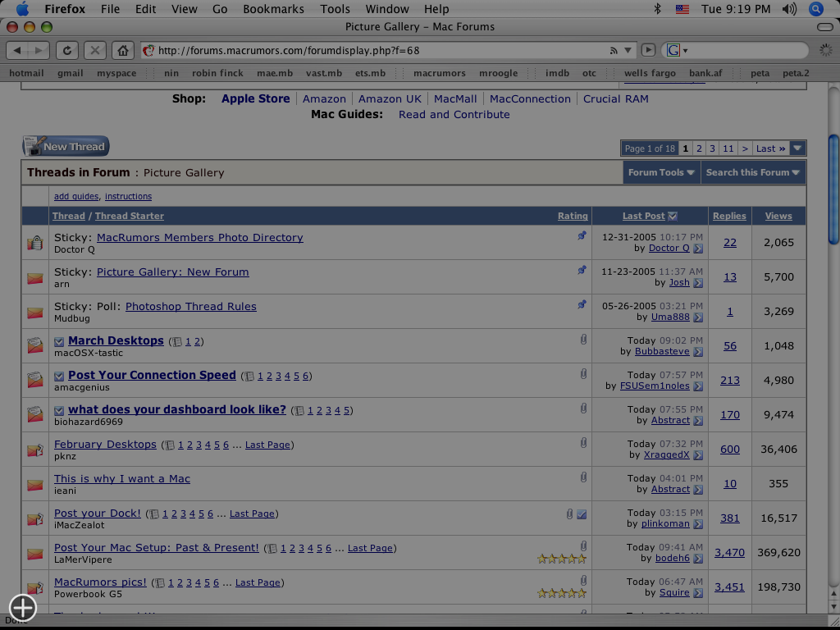Open the MacRumors Members Photo Directory sticky

pos(200,237)
